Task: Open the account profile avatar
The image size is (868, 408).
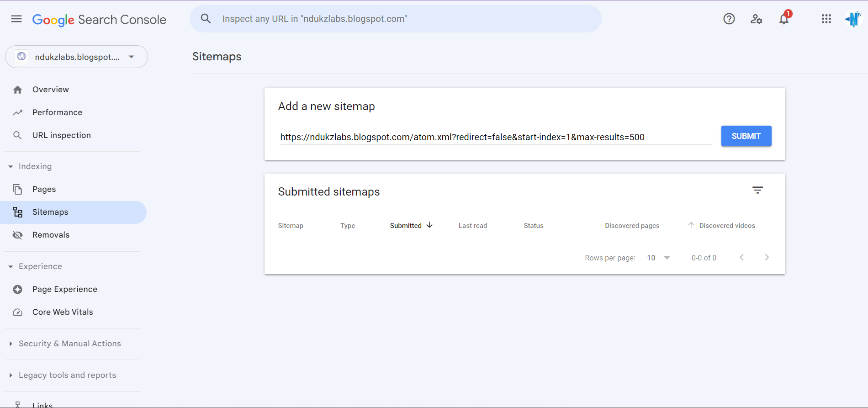Action: [x=853, y=19]
